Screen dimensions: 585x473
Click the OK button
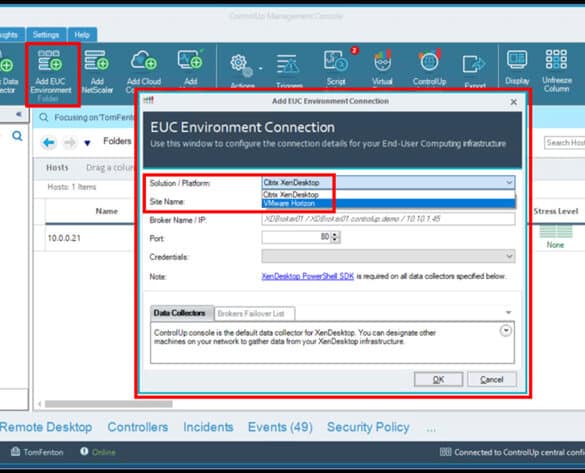[438, 379]
